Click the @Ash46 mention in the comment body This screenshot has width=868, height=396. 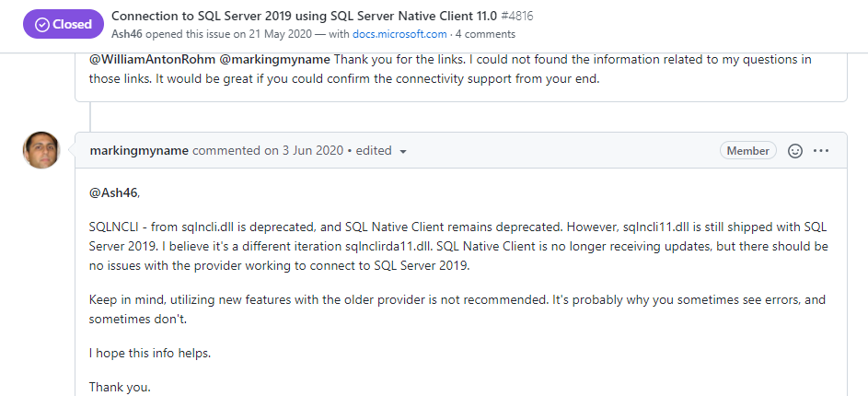[x=113, y=192]
